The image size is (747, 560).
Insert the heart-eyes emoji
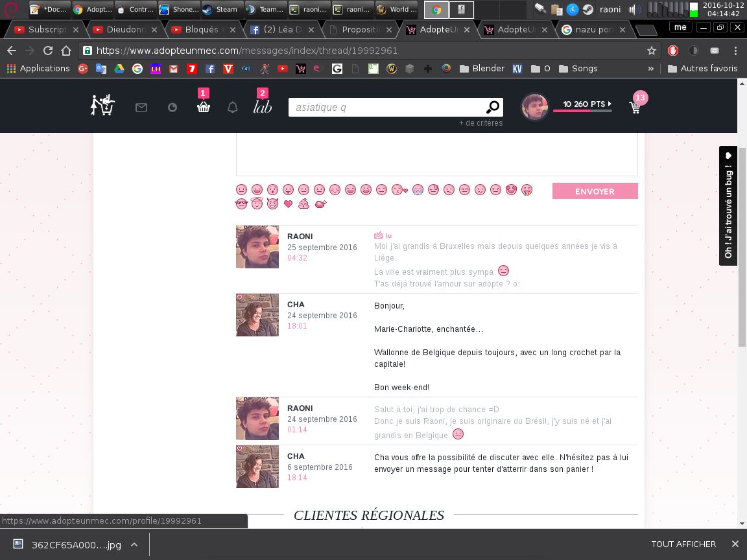pyautogui.click(x=511, y=189)
